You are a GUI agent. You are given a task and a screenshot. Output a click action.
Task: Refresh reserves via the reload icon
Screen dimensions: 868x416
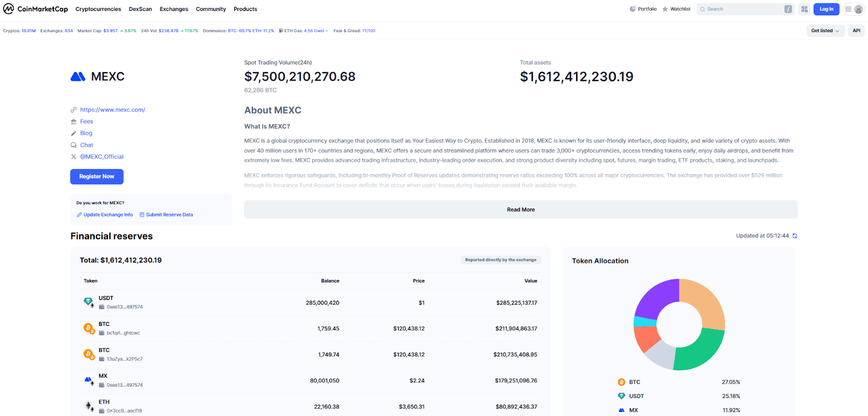tap(795, 236)
